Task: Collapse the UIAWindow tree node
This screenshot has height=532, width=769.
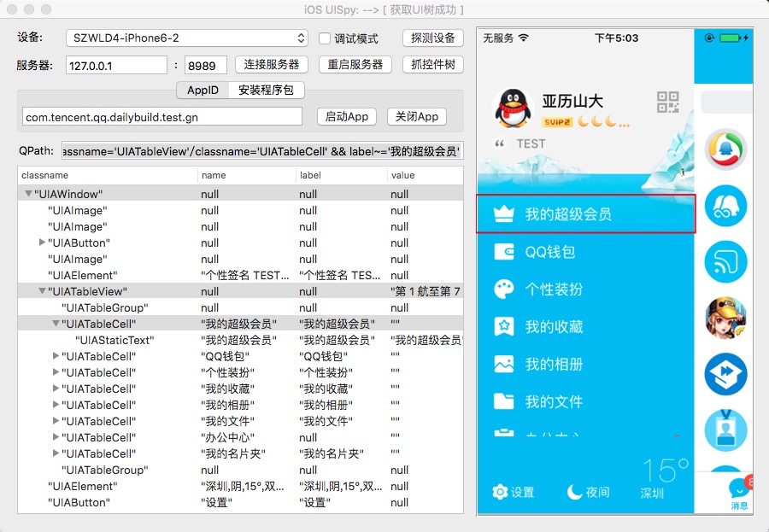Action: [x=28, y=194]
